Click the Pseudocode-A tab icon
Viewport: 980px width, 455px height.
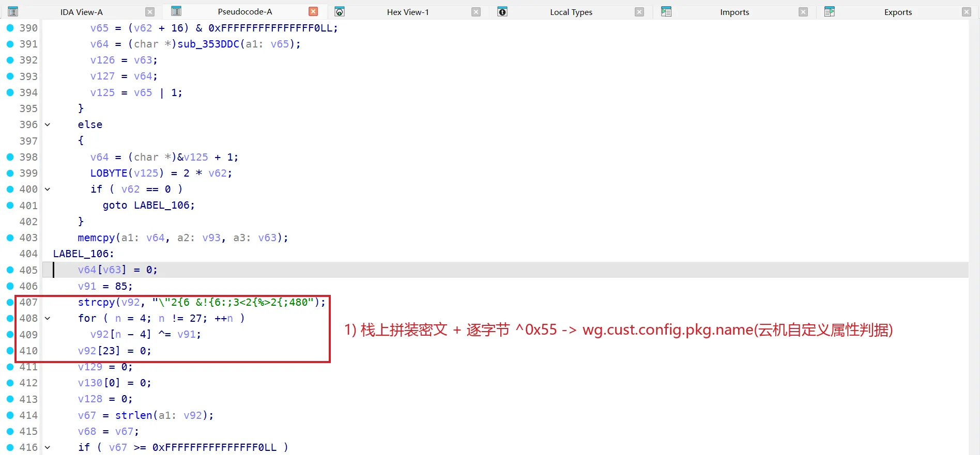click(176, 11)
